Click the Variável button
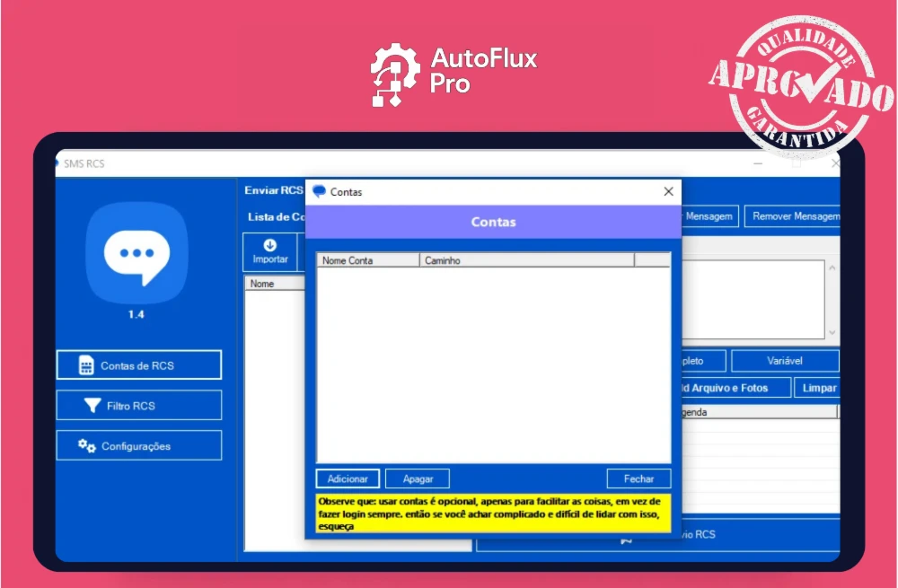Screen dimensions: 898x588 pos(785,361)
